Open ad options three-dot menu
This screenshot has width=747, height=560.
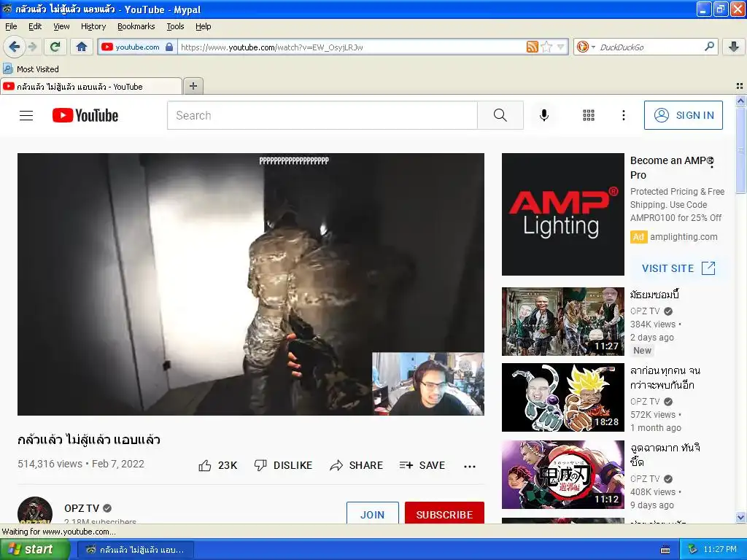[x=712, y=163]
